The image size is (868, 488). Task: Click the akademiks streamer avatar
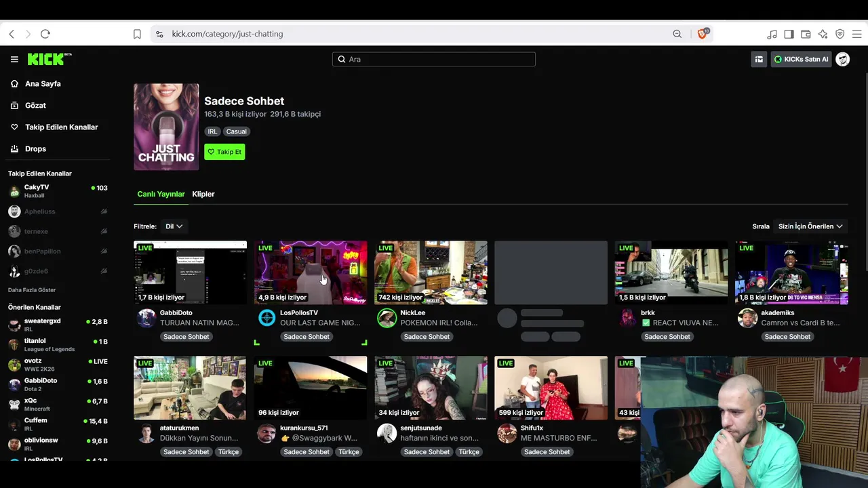coord(747,318)
